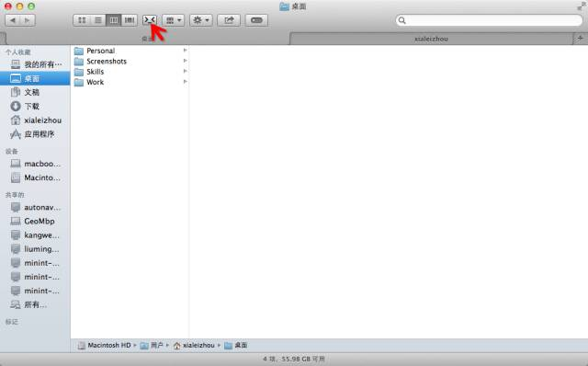Switch Finder to icon view
Viewport: 588px width, 366px height.
(x=82, y=20)
